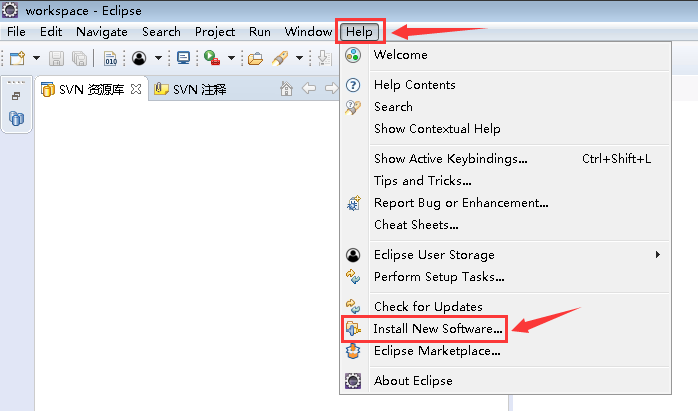Expand Eclipse User Storage submenu
Screen dimensions: 698x411
pyautogui.click(x=657, y=254)
